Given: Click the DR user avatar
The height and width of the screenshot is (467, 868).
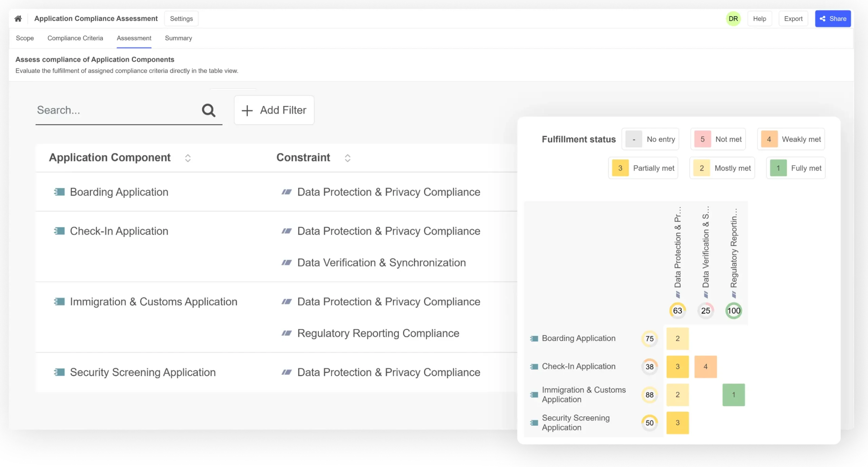Looking at the screenshot, I should (x=733, y=19).
